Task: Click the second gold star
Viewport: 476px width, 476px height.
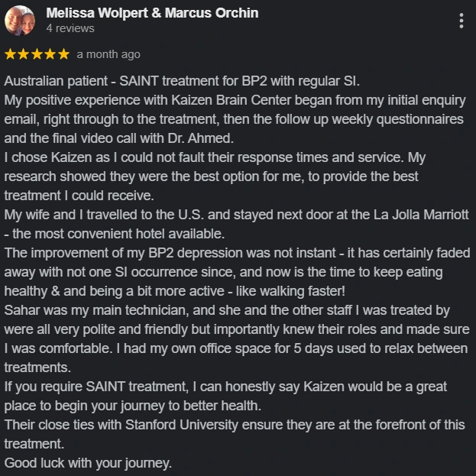Action: click(x=24, y=54)
